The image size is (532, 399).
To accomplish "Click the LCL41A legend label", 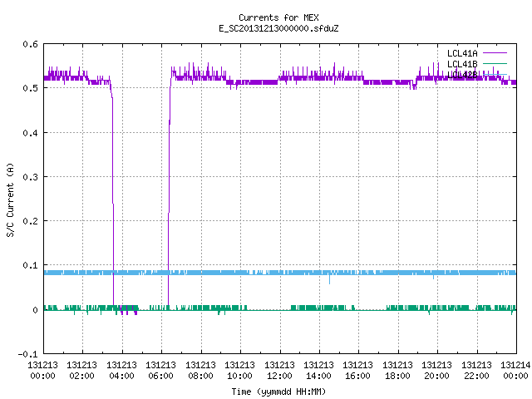I will 462,53.
